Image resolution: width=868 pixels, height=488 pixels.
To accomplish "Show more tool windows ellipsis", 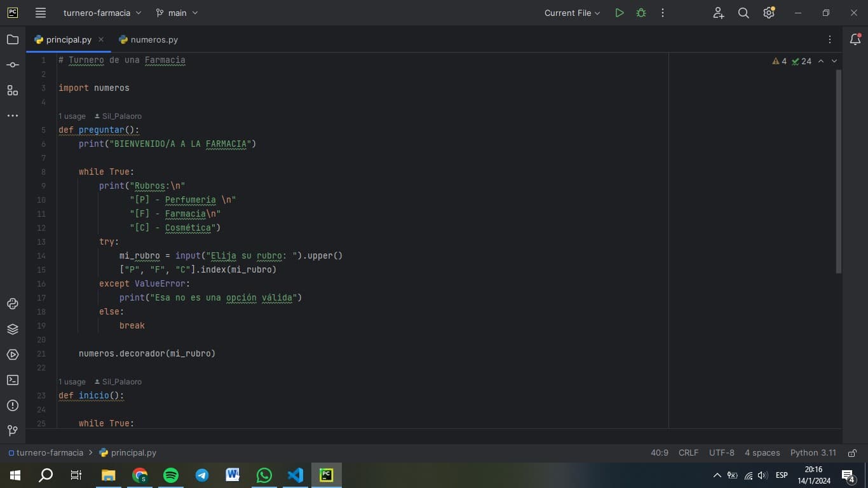I will (x=13, y=116).
